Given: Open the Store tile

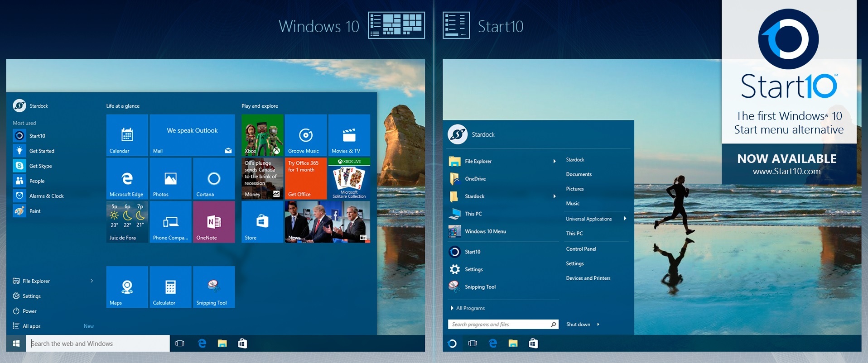Looking at the screenshot, I should 262,222.
